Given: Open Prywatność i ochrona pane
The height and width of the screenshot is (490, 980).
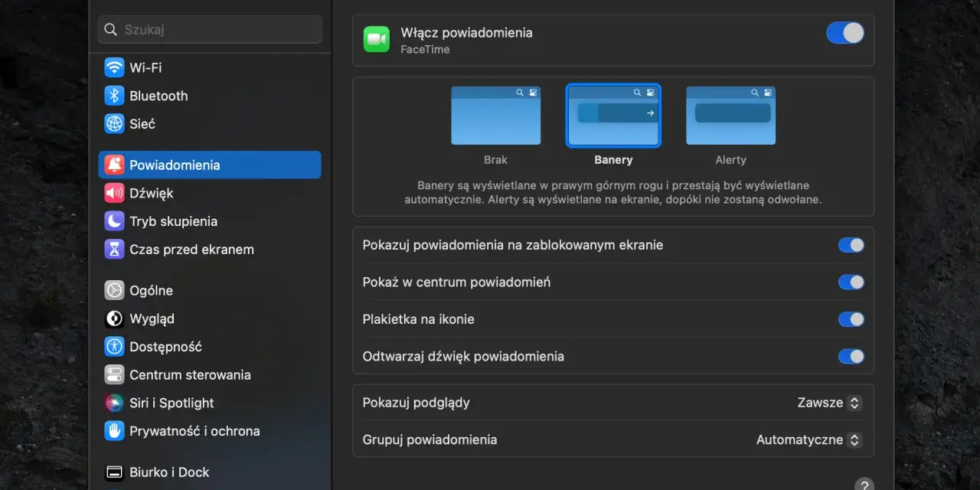Looking at the screenshot, I should (210, 430).
